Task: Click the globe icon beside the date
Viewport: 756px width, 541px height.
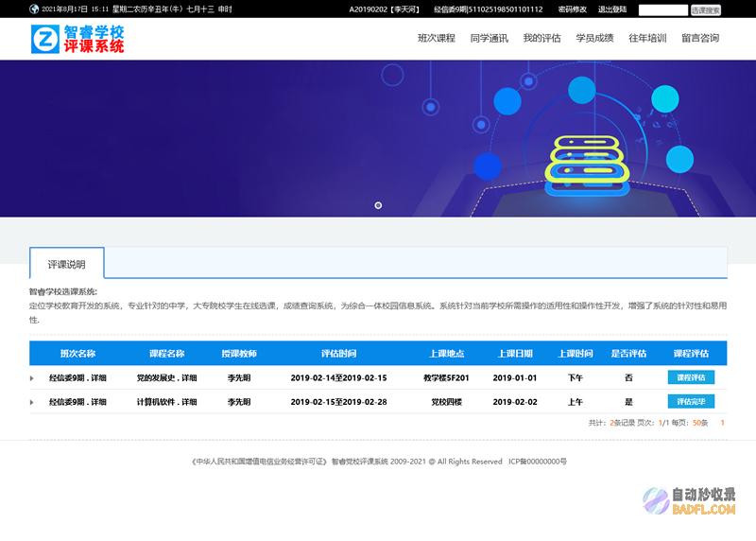Action: [34, 9]
